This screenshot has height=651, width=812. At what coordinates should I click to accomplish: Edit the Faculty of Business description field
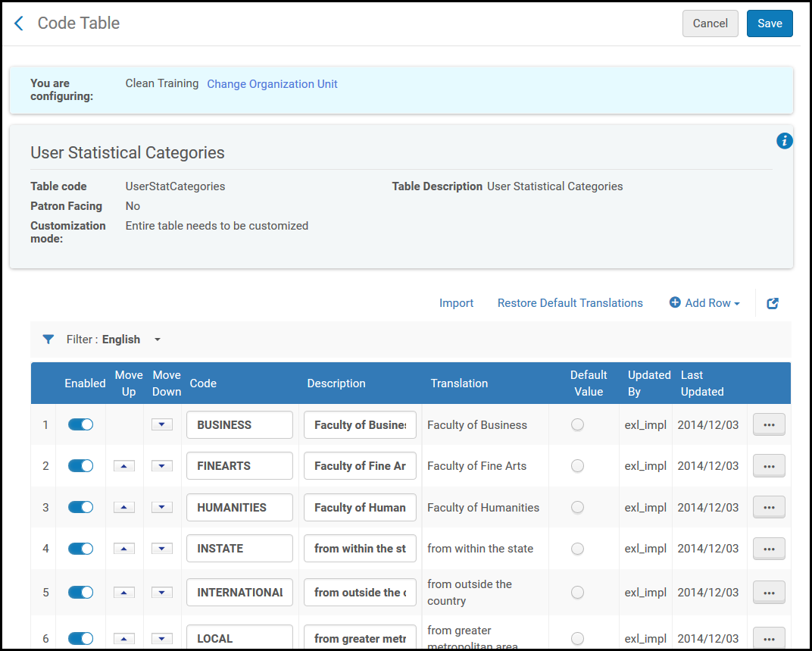pyautogui.click(x=360, y=424)
